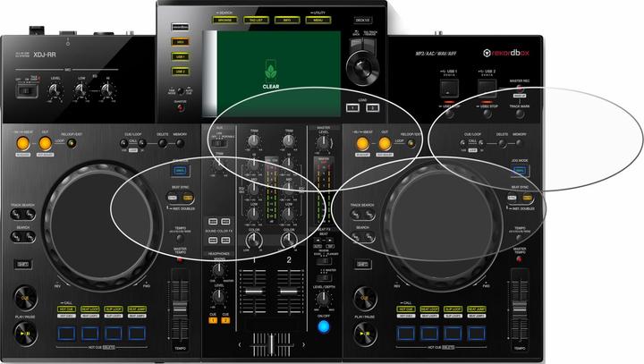
Task: Select HOT CUE pad mode on the right deck
Action: point(406,309)
